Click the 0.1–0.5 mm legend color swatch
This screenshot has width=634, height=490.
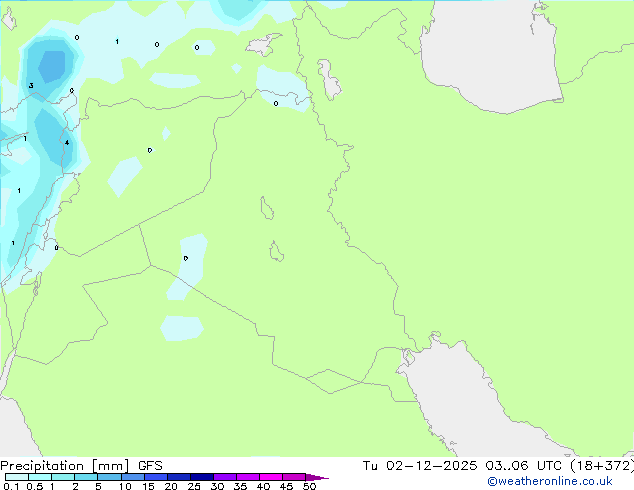[x=17, y=477]
